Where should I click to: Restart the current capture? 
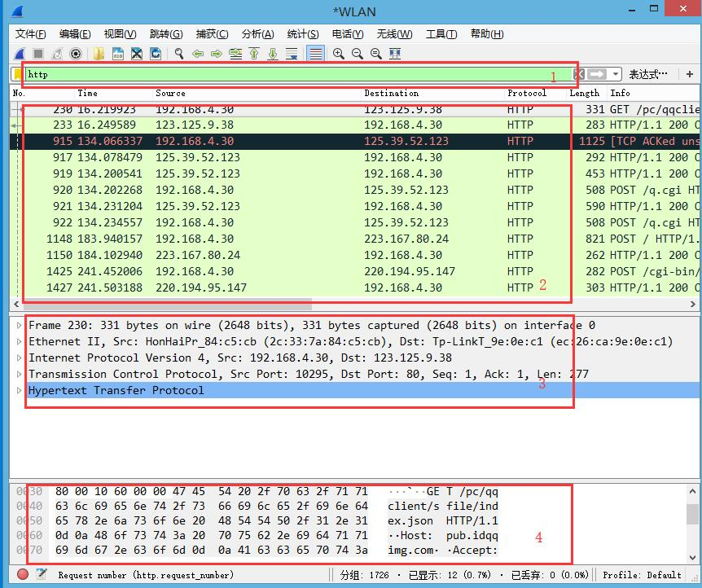[57, 55]
